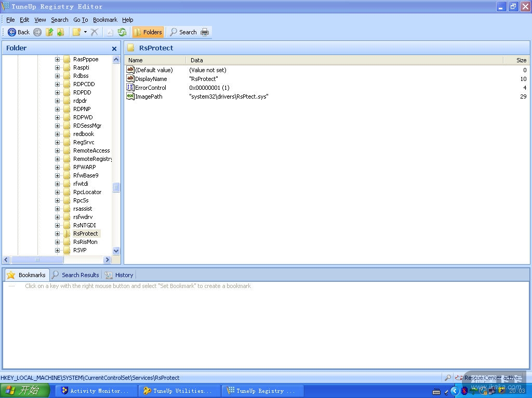Switch to the Search Results tab
Screen dimensions: 532x398
76,275
